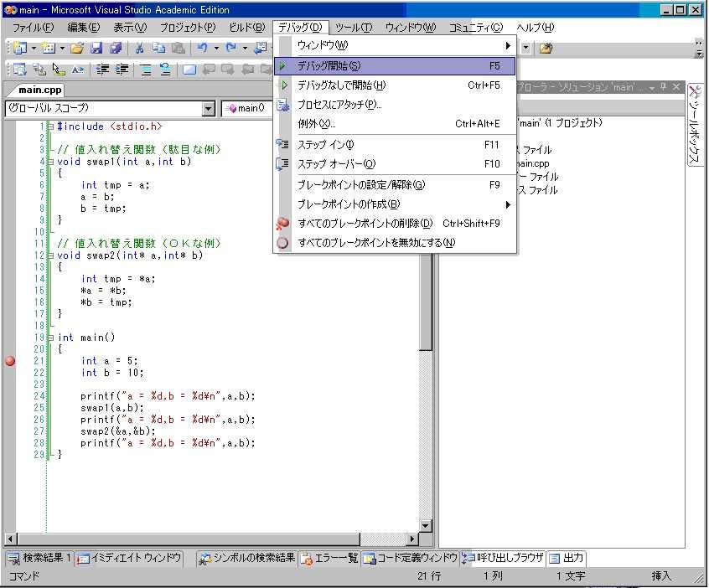The height and width of the screenshot is (588, 709).
Task: Click the icon left of the cursor-arrow icon
Action: tap(39, 70)
